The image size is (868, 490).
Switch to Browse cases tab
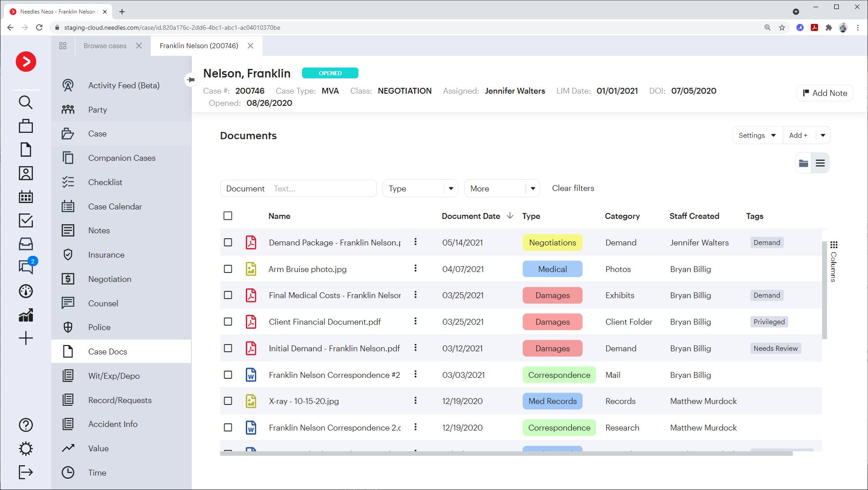[x=104, y=45]
